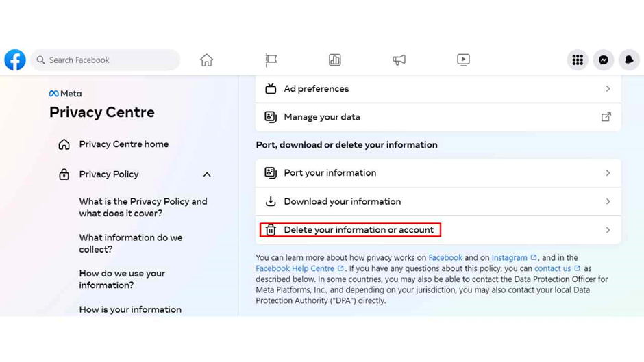Click the Facebook logo
The height and width of the screenshot is (362, 644).
point(15,60)
